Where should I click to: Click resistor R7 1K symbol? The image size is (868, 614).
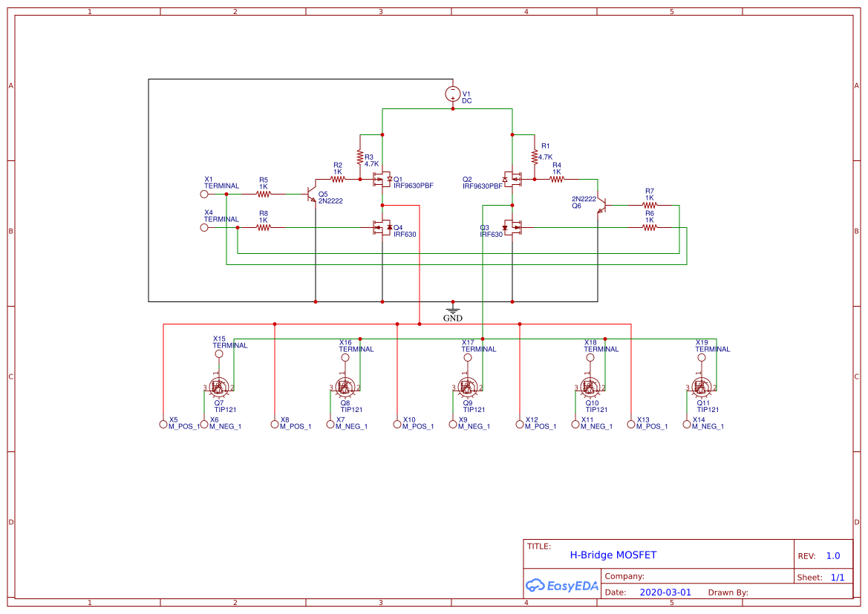point(650,206)
